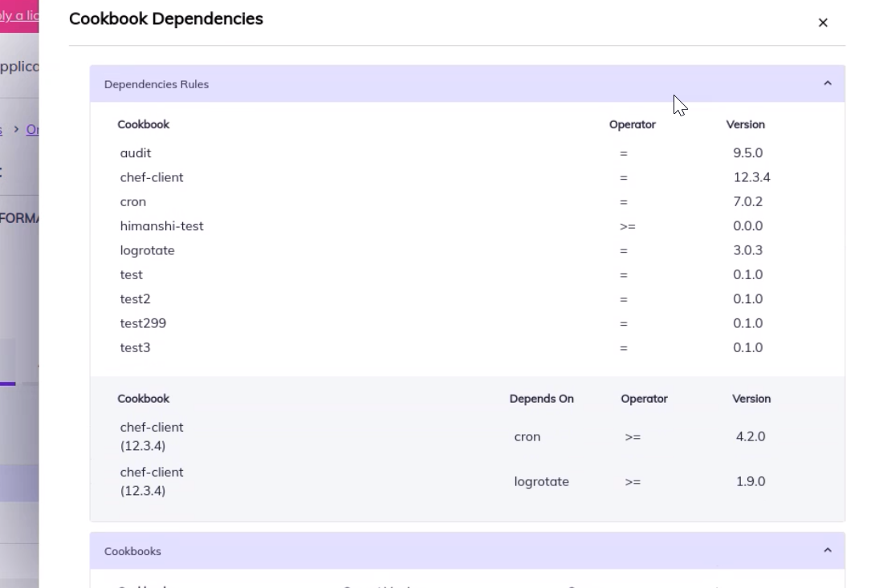Click the cron cookbook name
This screenshot has width=871, height=588.
click(x=132, y=201)
